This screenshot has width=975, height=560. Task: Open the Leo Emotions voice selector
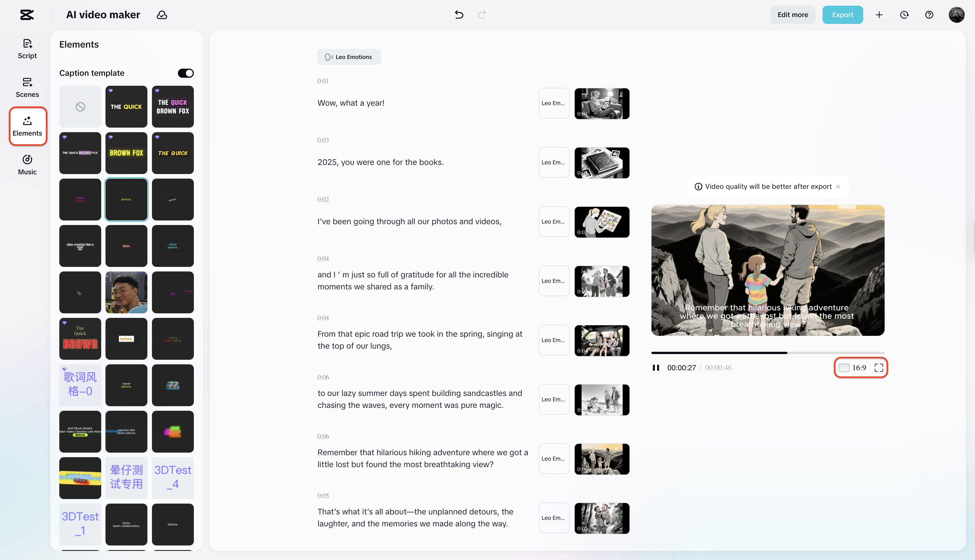coord(349,56)
